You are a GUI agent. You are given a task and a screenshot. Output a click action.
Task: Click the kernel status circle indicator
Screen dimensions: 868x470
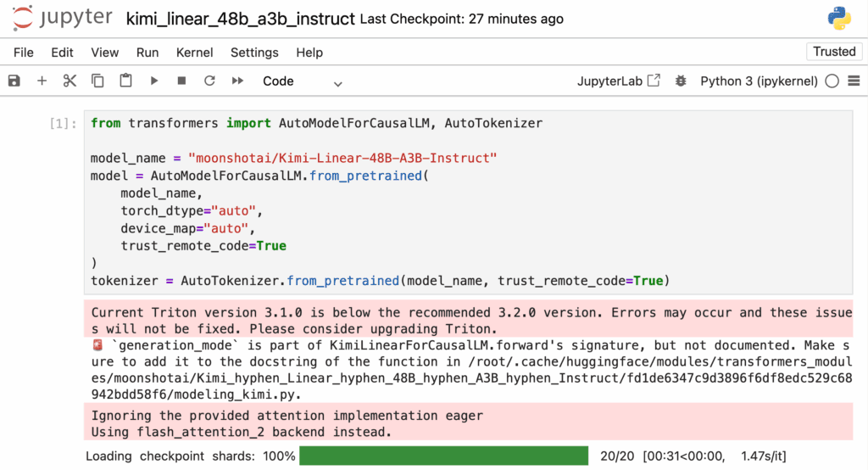pos(832,81)
